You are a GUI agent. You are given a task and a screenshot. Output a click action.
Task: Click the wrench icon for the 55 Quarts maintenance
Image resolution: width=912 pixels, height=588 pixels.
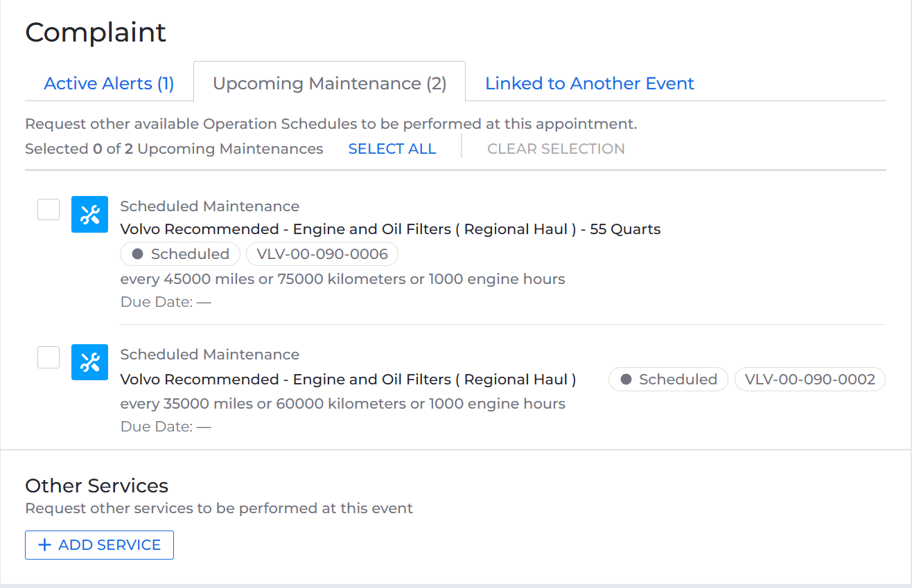[x=89, y=215]
